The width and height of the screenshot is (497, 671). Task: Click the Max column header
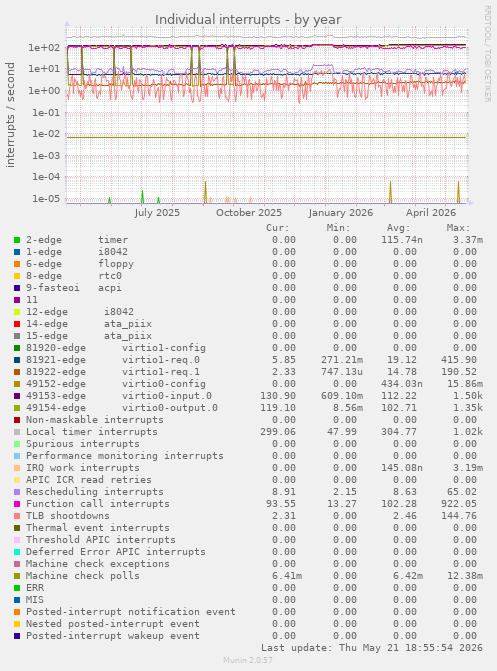(x=458, y=228)
